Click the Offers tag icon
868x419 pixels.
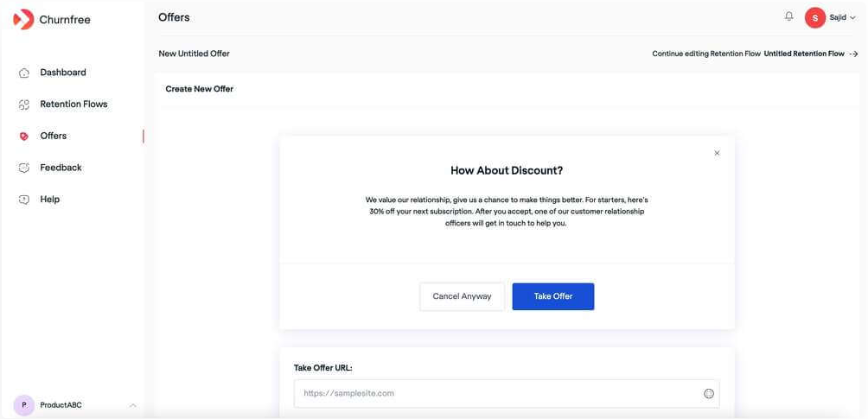coord(24,136)
